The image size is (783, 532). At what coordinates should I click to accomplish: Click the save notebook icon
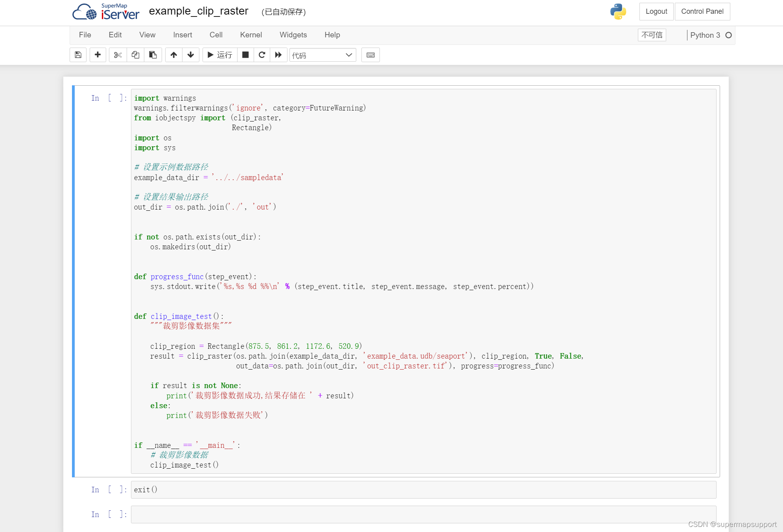[x=78, y=55]
